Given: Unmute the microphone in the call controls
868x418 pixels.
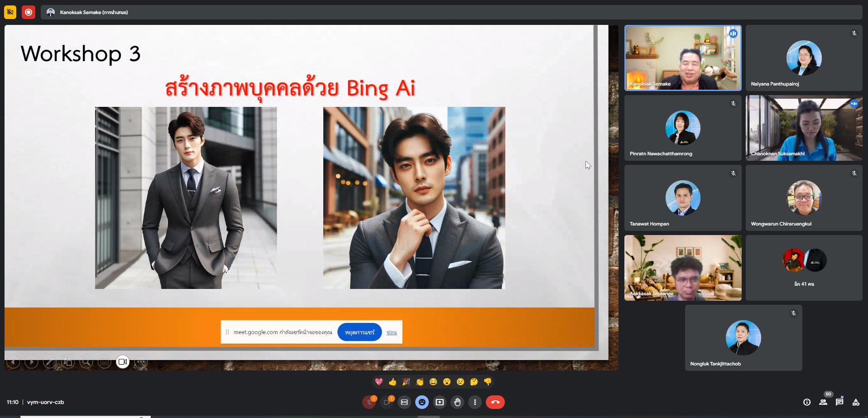Looking at the screenshot, I should coord(369,402).
